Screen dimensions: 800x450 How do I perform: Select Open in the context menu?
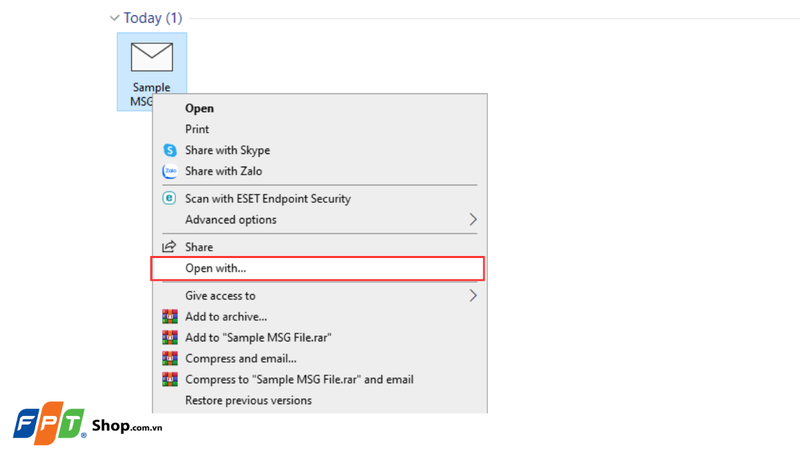pos(199,108)
